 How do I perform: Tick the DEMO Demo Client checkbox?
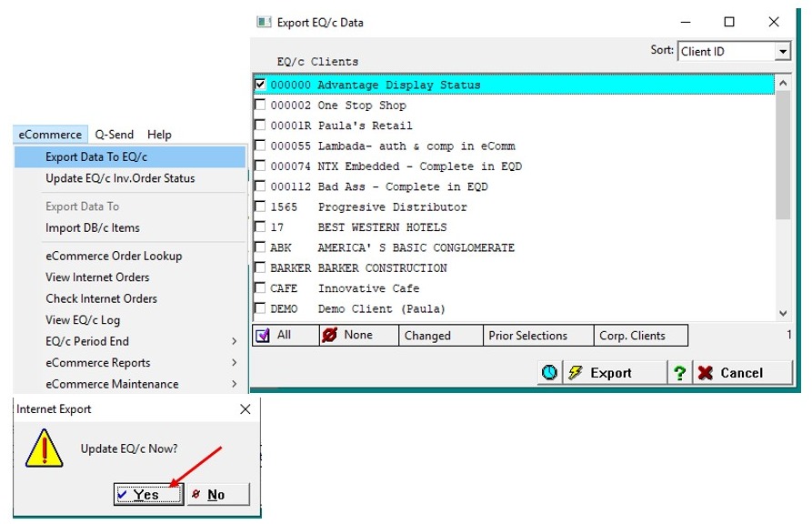pos(260,307)
